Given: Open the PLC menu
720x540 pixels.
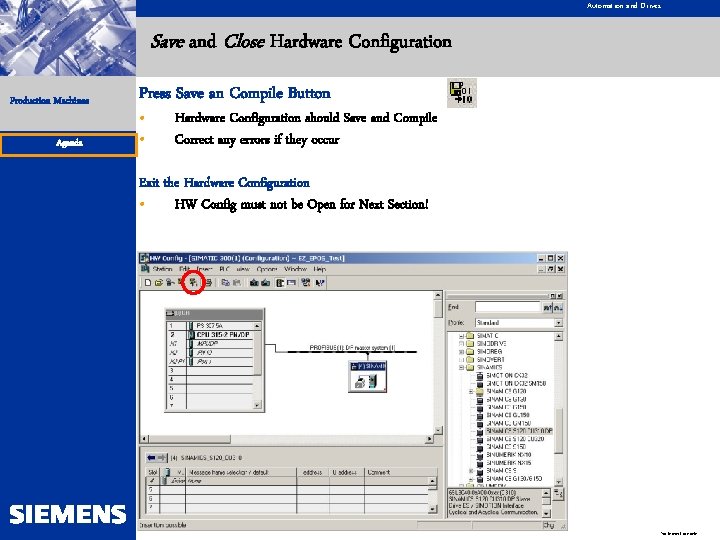Looking at the screenshot, I should tap(225, 269).
